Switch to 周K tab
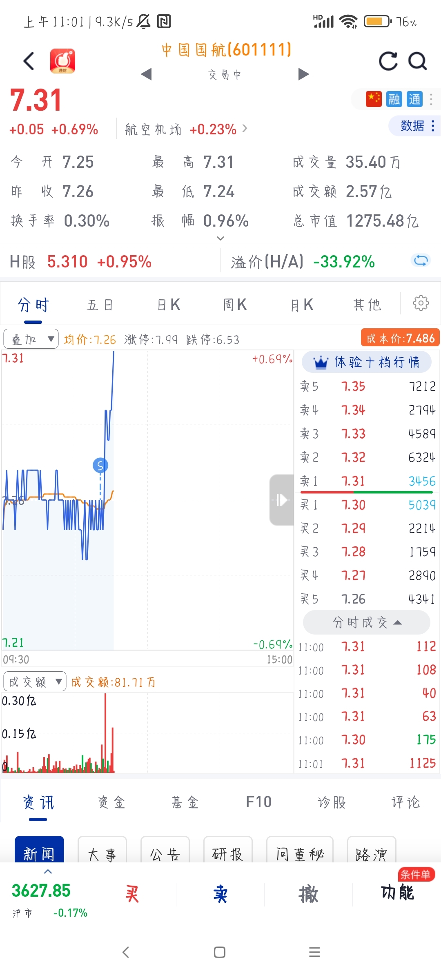Screen dimensions: 441x980 pos(235,305)
